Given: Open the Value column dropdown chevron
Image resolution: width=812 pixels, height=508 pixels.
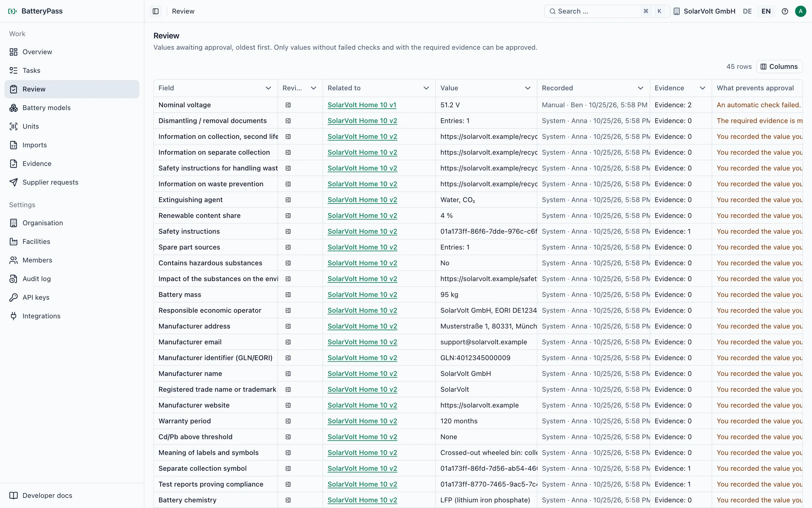Looking at the screenshot, I should click(528, 88).
